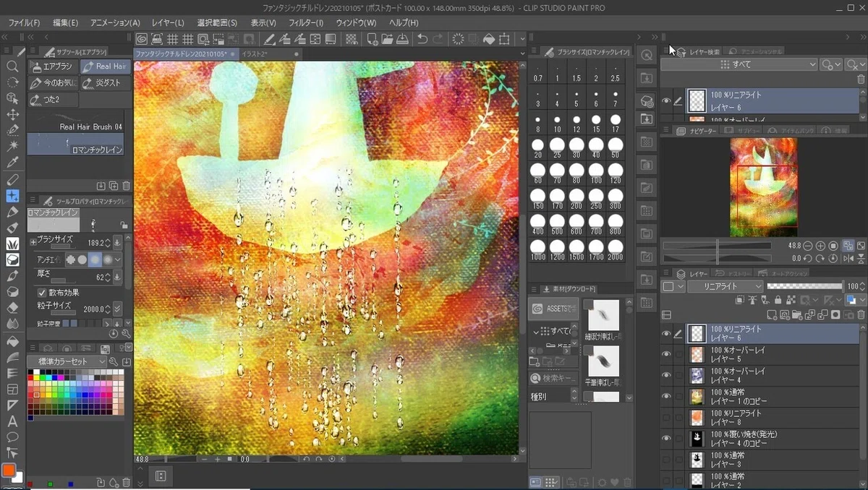Open the レイヤー(L) menu
This screenshot has width=868, height=490.
167,22
